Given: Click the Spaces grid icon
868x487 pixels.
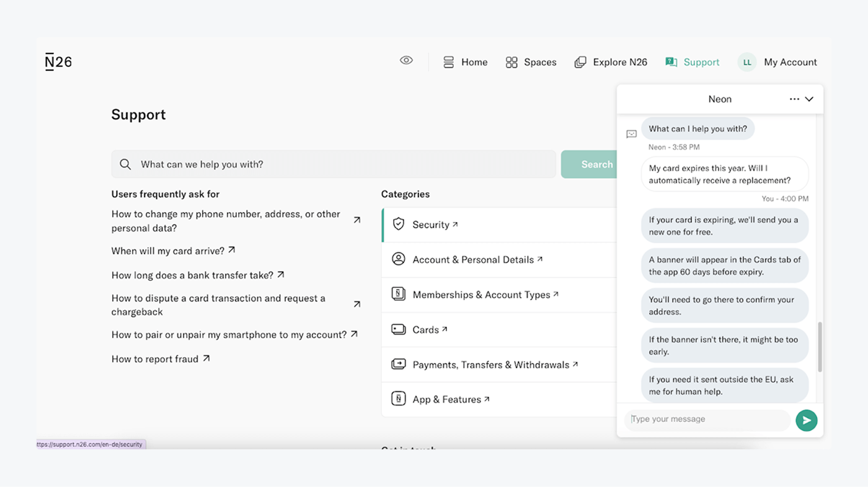Looking at the screenshot, I should pos(511,62).
